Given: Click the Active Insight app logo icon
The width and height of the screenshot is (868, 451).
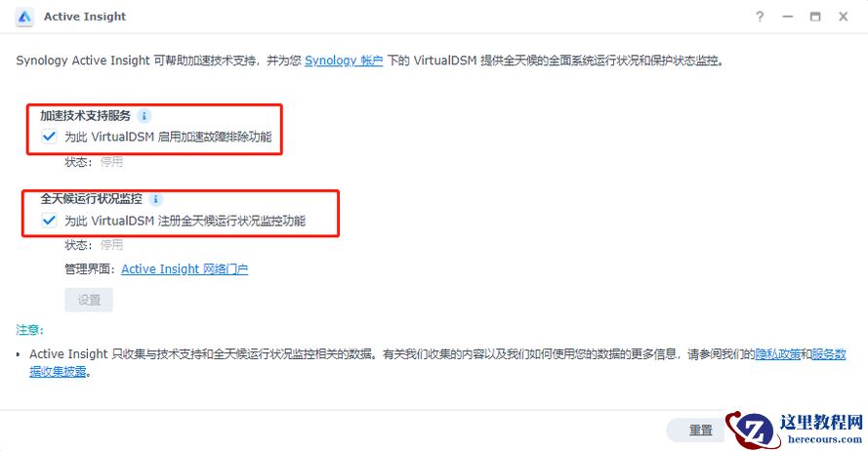Looking at the screenshot, I should [x=24, y=18].
